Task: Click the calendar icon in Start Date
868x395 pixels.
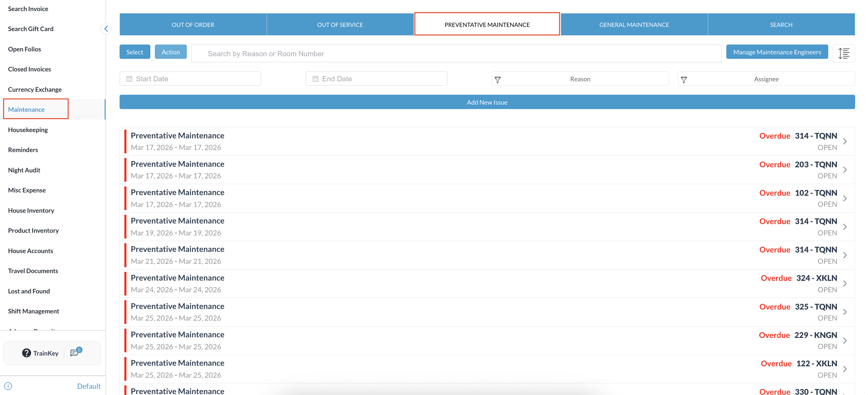Action: (129, 79)
